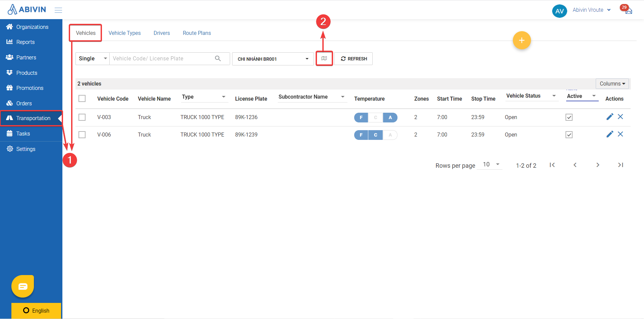This screenshot has width=644, height=319.
Task: Click F temperature badge for V-006
Action: tap(361, 135)
